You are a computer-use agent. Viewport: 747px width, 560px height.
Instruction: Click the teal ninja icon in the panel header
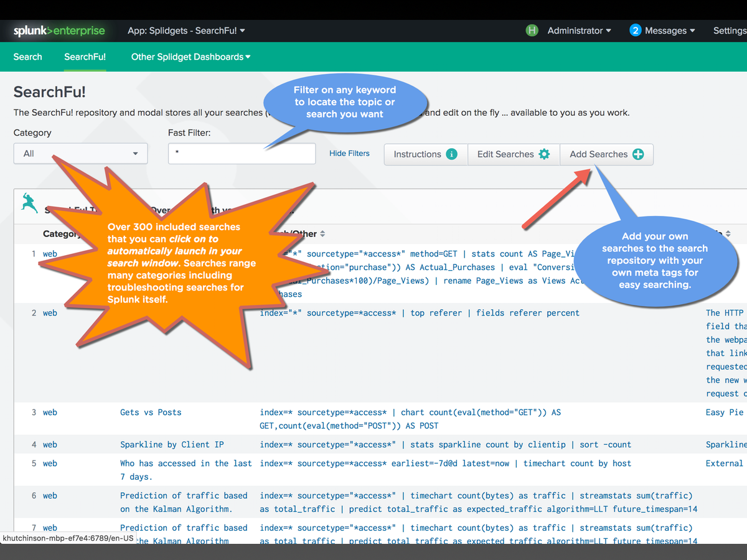29,202
